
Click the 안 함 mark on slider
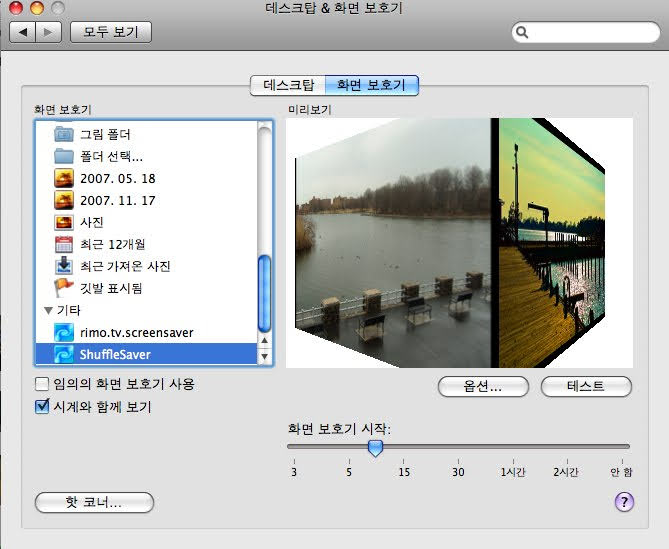coord(621,472)
